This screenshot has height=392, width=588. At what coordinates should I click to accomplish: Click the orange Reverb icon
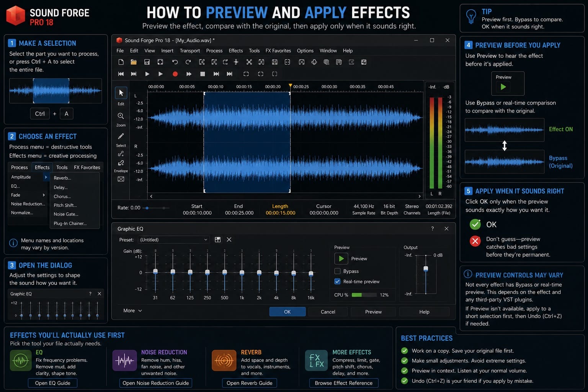224,361
